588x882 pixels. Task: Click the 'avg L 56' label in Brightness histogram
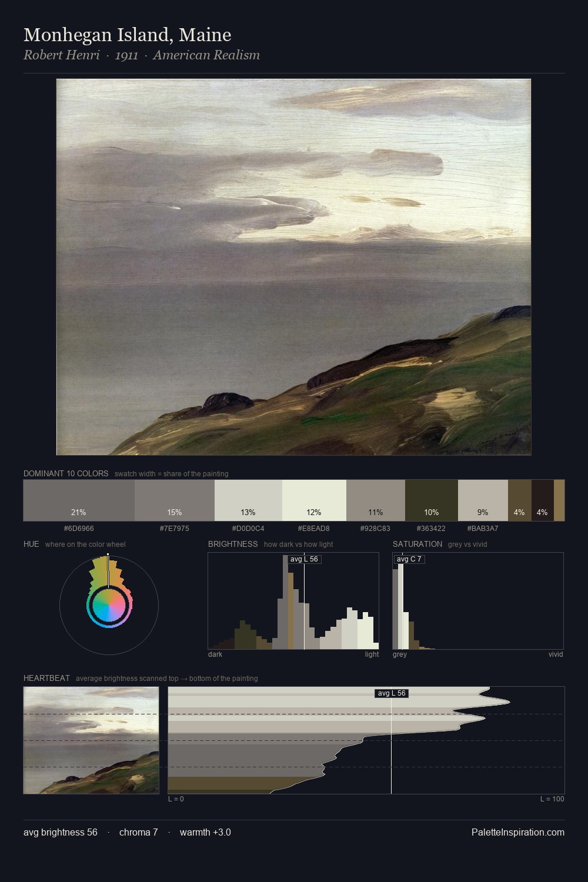(x=304, y=559)
